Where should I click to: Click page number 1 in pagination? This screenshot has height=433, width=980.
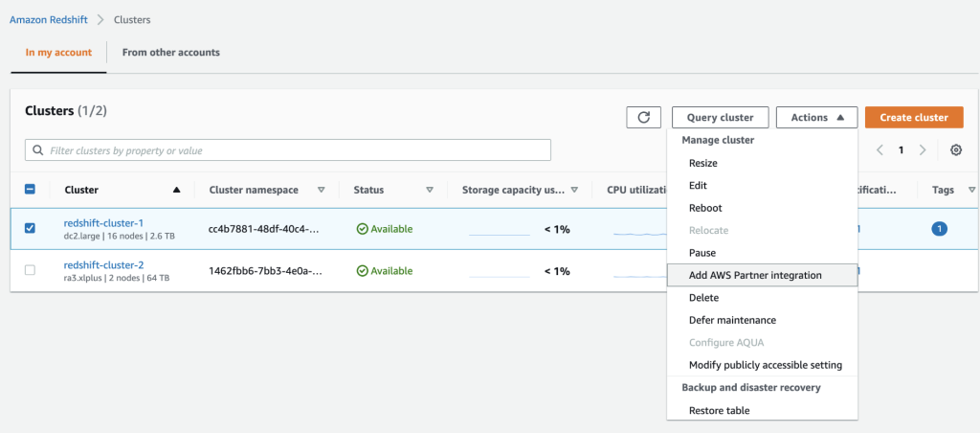[901, 150]
